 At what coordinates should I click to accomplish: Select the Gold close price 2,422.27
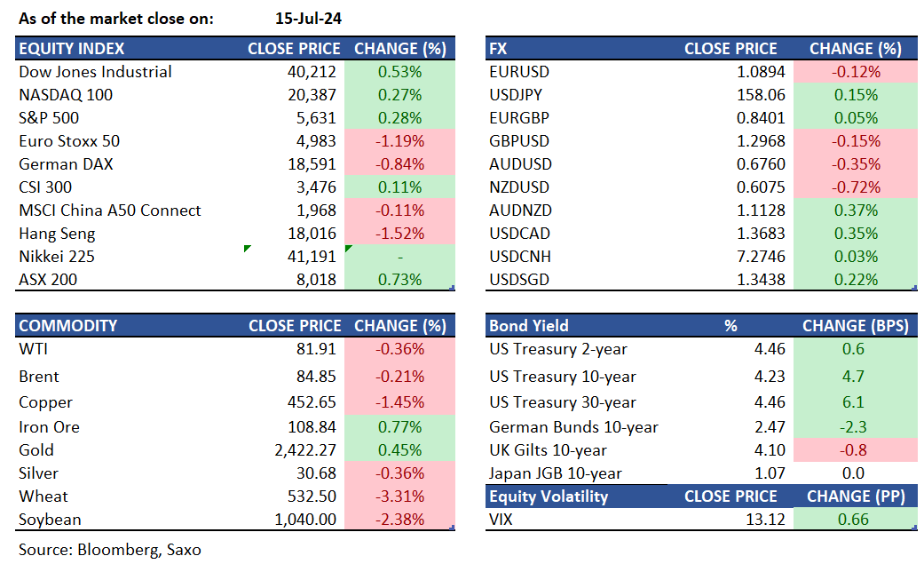click(x=302, y=450)
